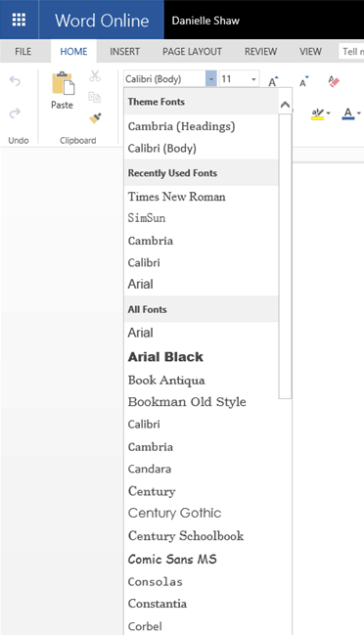Select Arial under All Fonts
364x635 pixels.
pyautogui.click(x=202, y=333)
